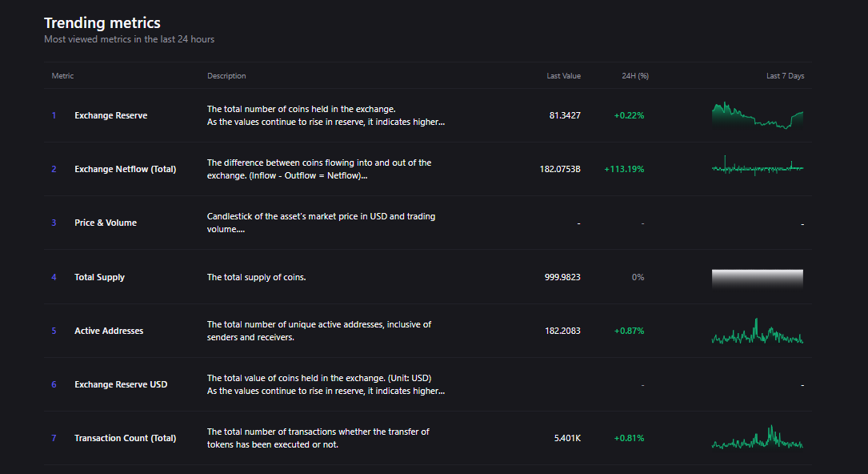Click the 999.9823 Total Supply value

point(562,277)
